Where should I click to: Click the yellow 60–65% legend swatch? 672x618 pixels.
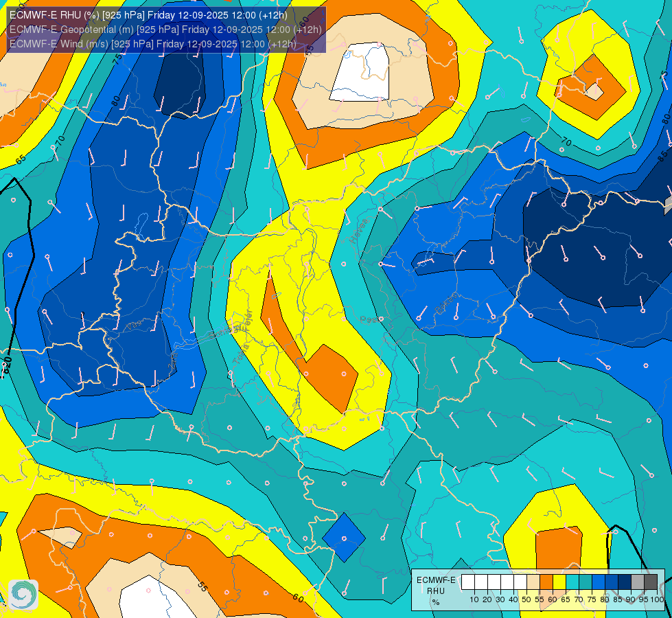tap(559, 582)
